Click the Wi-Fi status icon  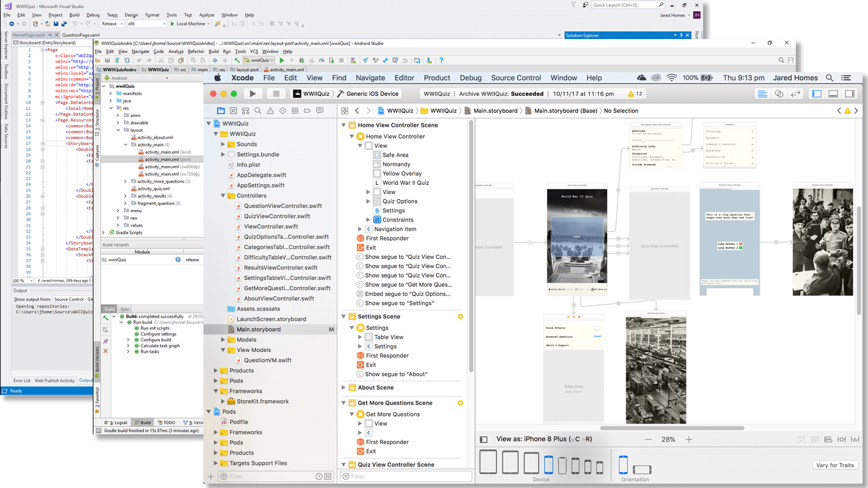click(672, 78)
